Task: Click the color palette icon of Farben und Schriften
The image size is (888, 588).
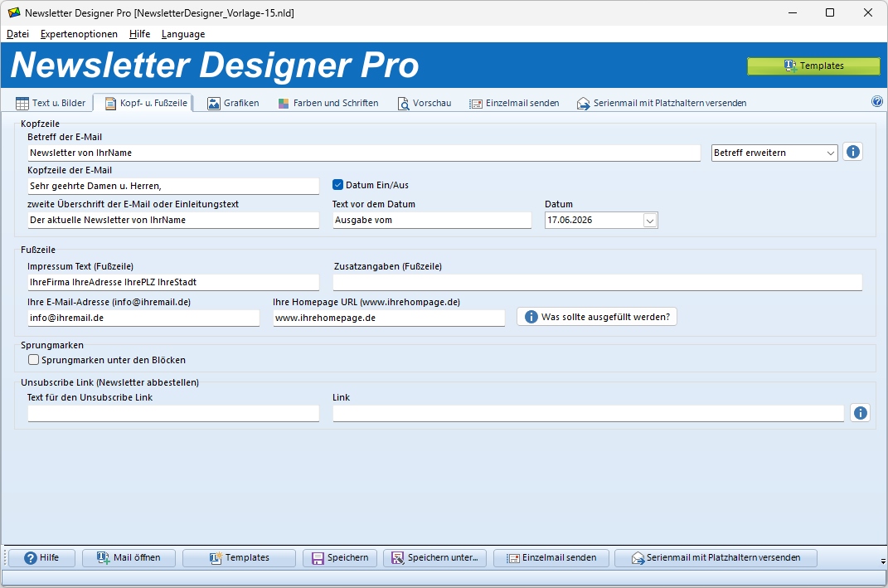Action: pos(284,103)
